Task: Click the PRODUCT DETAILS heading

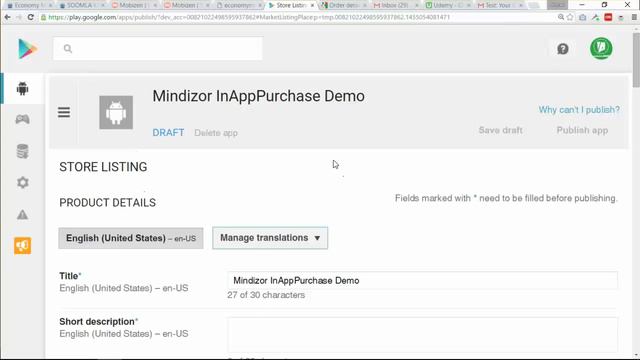Action: tap(107, 203)
